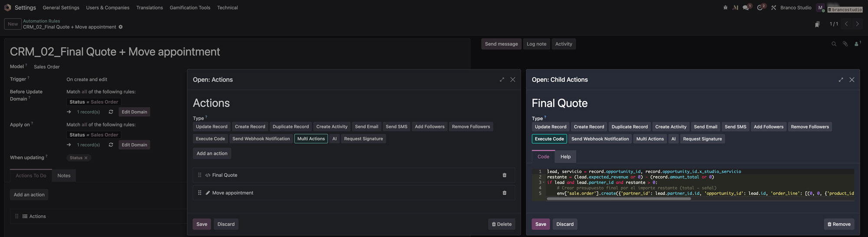Viewport: 868px width, 237px height.
Task: Collapse the code fold arrow on line 3
Action: (x=544, y=183)
